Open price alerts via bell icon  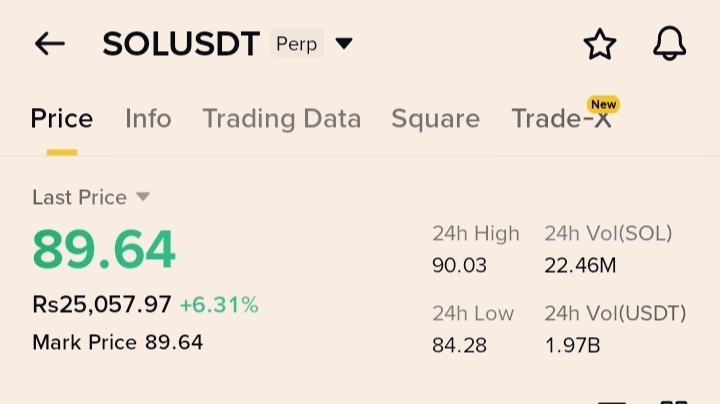click(x=670, y=44)
